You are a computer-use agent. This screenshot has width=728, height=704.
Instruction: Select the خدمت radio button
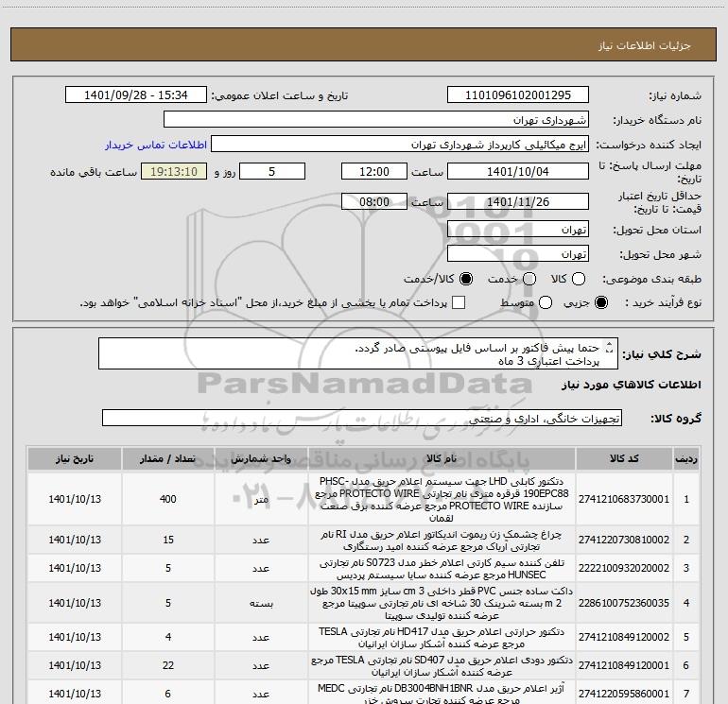[529, 279]
